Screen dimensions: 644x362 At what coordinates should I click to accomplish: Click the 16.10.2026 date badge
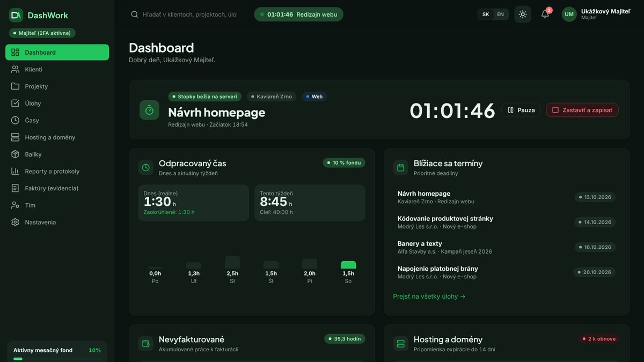coord(595,247)
